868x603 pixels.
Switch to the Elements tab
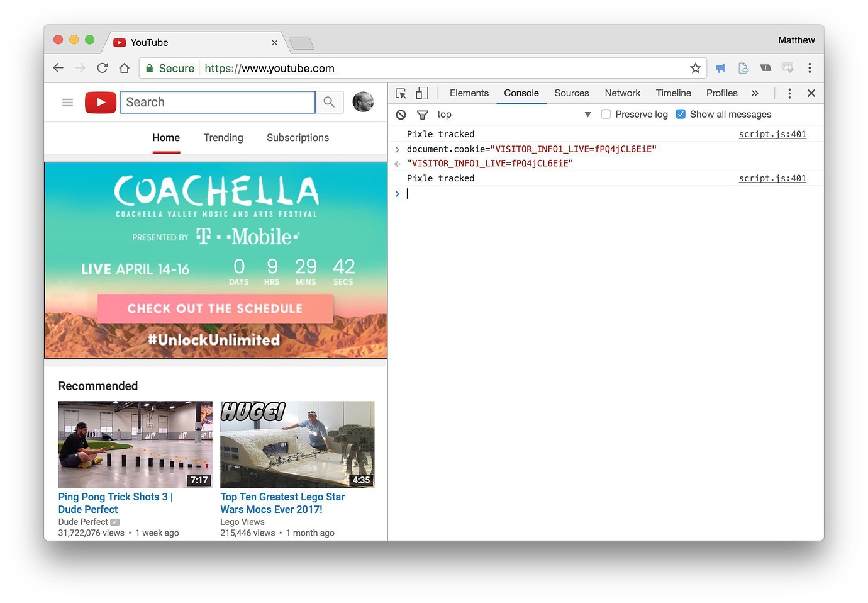tap(469, 93)
